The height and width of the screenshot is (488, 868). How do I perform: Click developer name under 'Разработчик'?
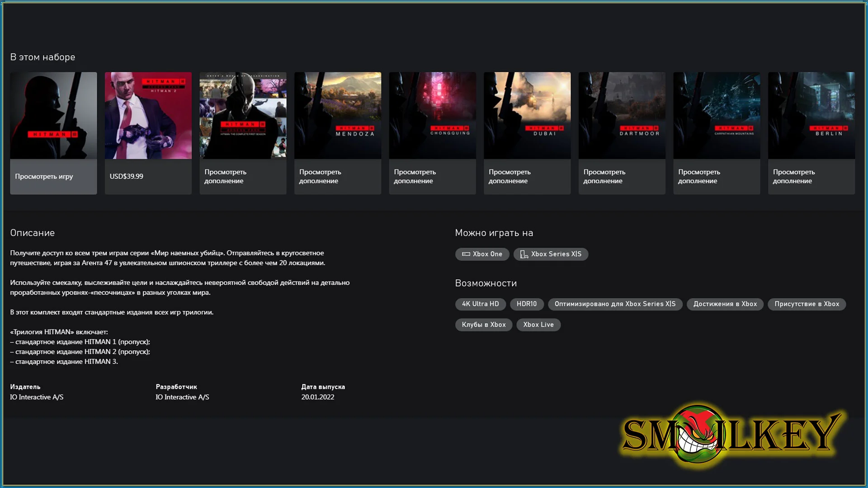click(x=182, y=397)
